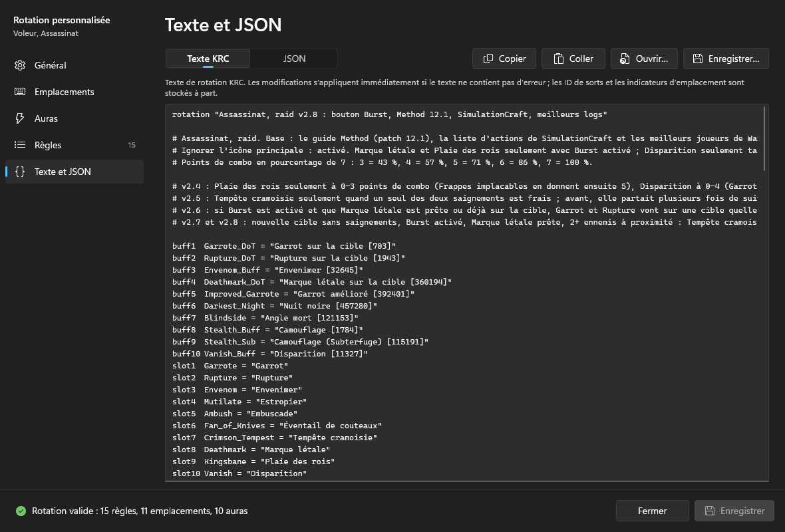Click the line slot4 Mutilate
The width and height of the screenshot is (785, 532).
click(x=239, y=402)
